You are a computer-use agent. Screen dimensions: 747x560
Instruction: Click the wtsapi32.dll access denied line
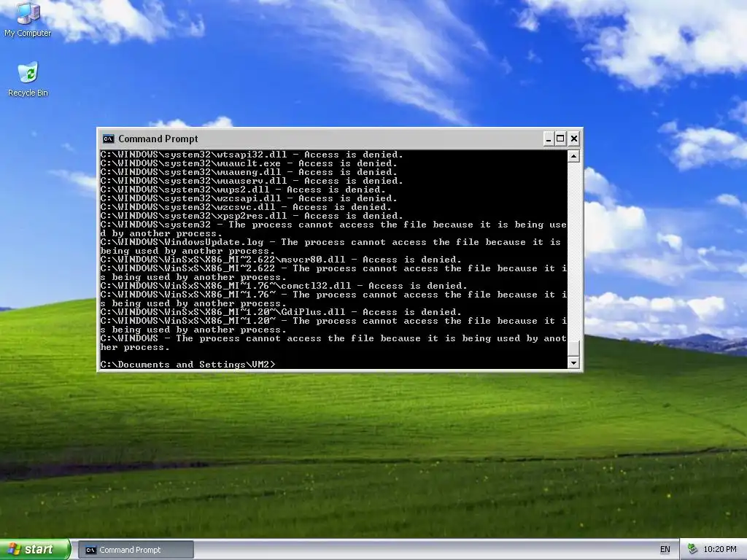[252, 155]
